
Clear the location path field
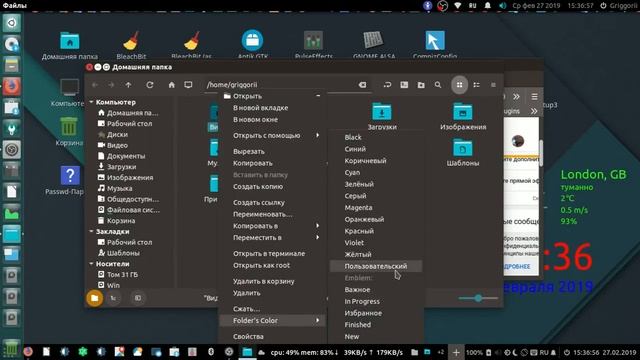click(362, 85)
